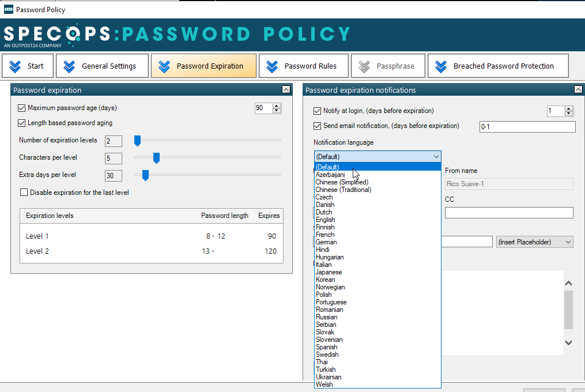Select Finnish from the language list

pos(378,227)
